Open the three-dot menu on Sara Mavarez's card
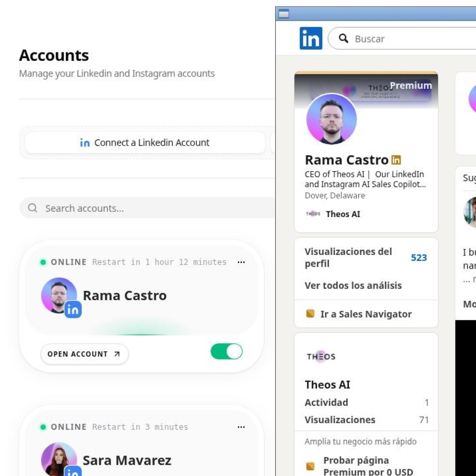The height and width of the screenshot is (476, 476). 241,427
